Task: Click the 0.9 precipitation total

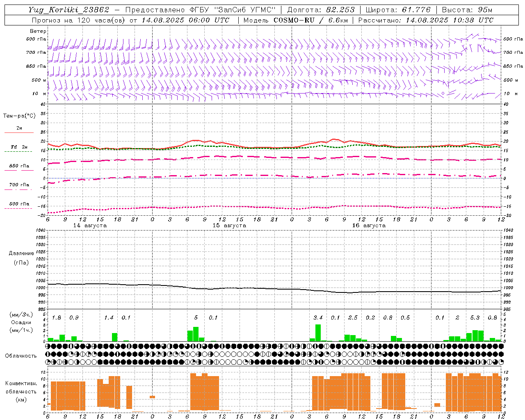Action: click(x=74, y=318)
